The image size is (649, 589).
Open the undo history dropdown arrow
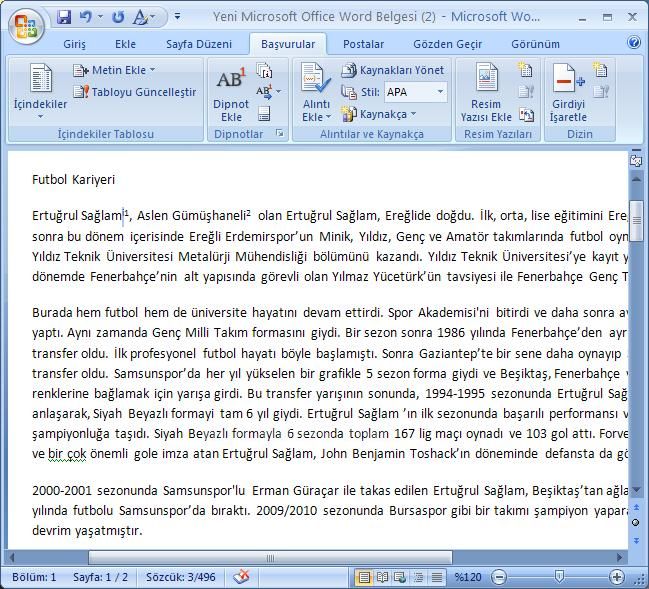tap(100, 17)
